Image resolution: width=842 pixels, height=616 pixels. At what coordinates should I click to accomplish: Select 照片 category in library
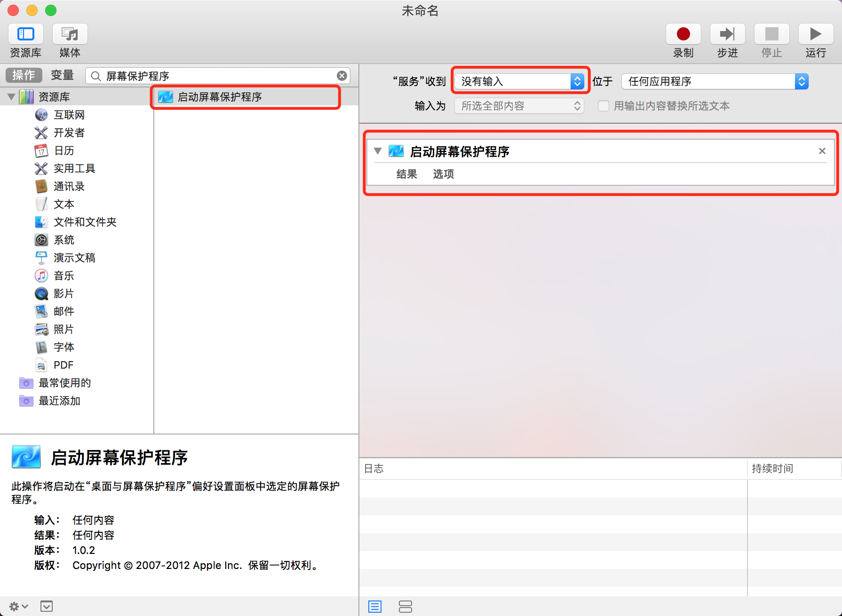[x=64, y=329]
